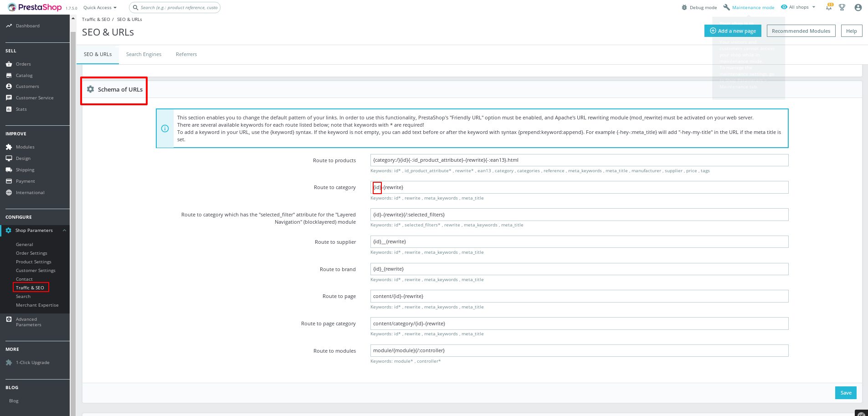Click the International globe icon
The image size is (868, 416).
pos(9,193)
